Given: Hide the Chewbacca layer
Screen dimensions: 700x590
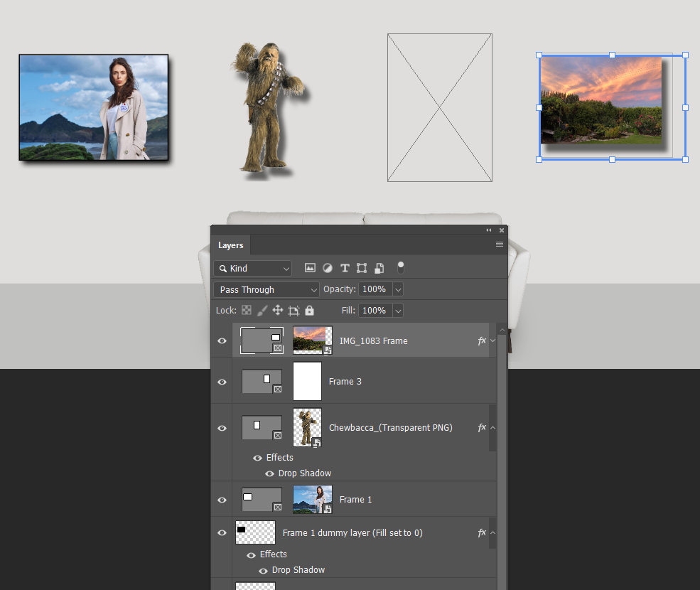Looking at the screenshot, I should pos(222,428).
